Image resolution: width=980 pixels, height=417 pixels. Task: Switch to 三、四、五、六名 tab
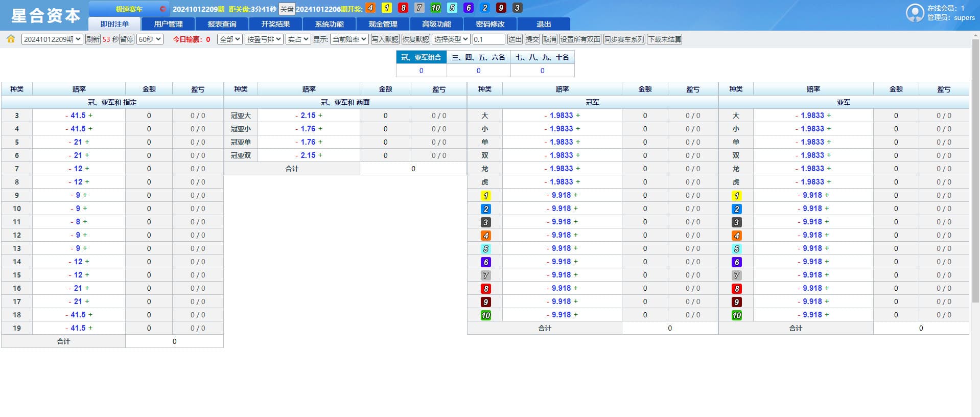(478, 57)
